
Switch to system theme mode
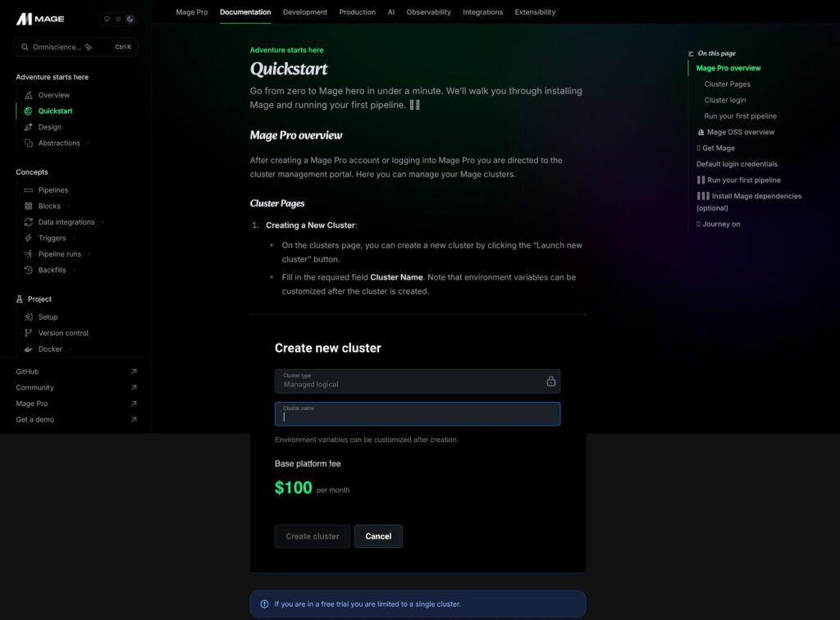[x=107, y=19]
